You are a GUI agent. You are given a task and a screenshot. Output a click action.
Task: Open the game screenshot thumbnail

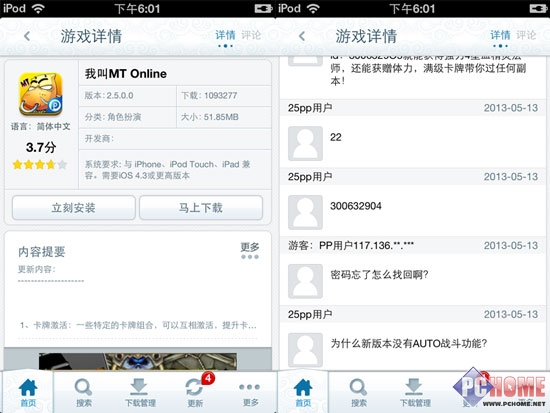coord(138,361)
